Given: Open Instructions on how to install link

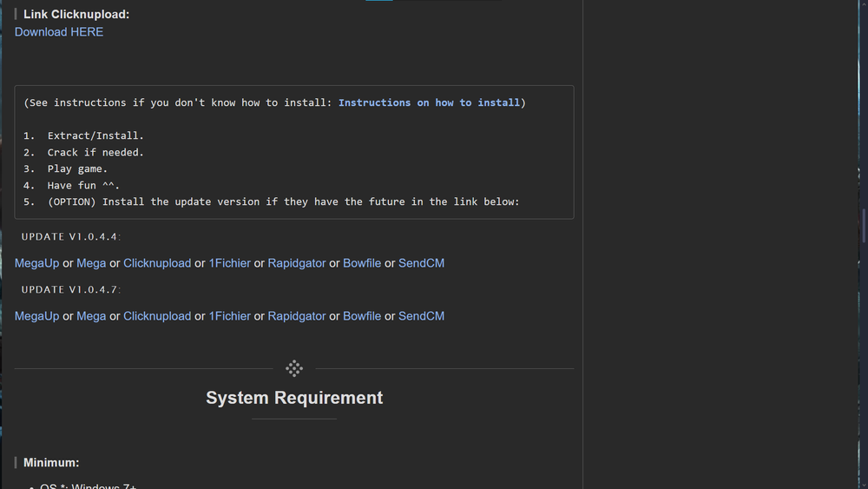Looking at the screenshot, I should click(429, 102).
